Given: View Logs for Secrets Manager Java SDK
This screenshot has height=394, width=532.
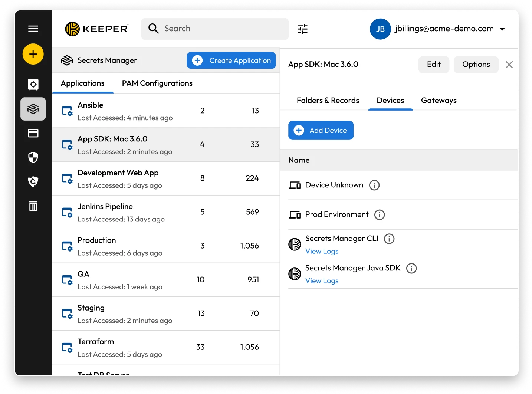Looking at the screenshot, I should pos(322,281).
